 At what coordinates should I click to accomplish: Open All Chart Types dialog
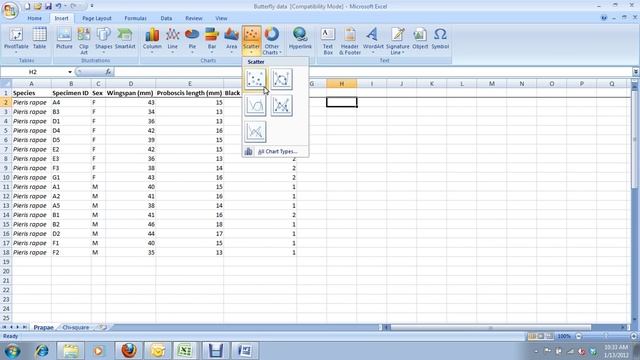276,151
